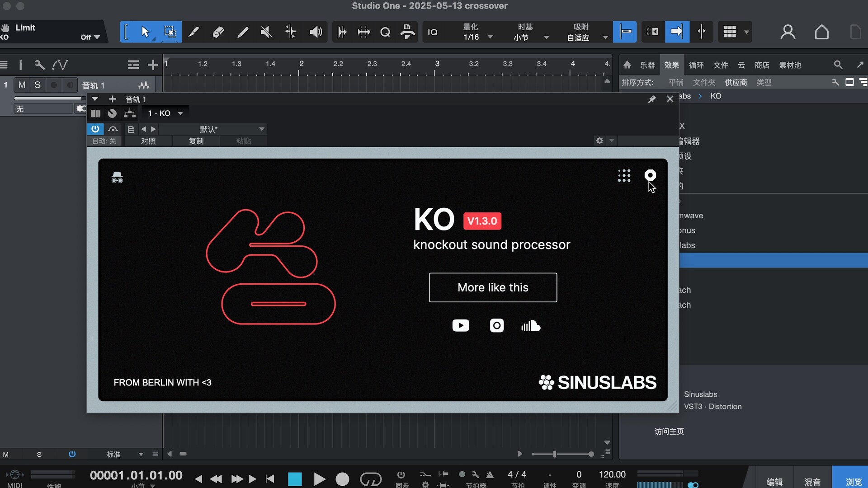
Task: Collapse the 音轨 1 plugin header triangle
Action: click(95, 99)
